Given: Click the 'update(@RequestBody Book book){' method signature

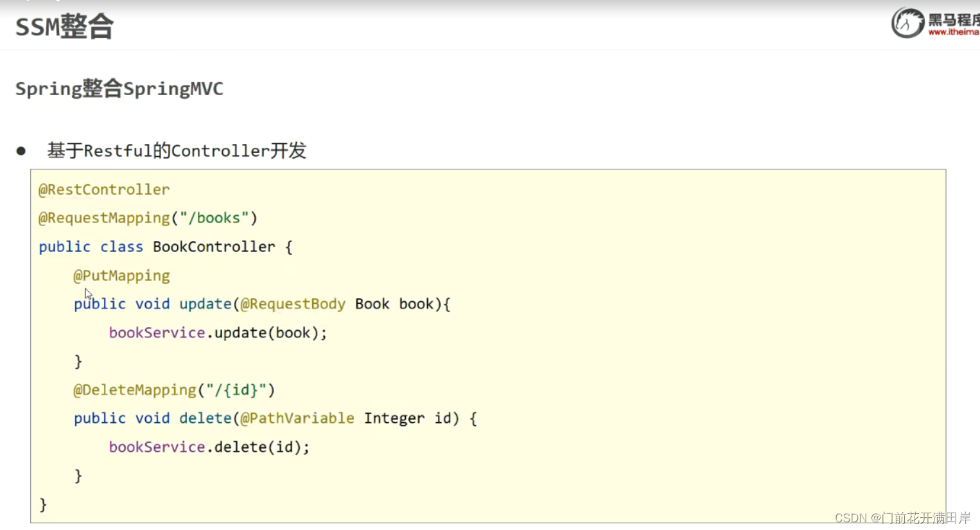Looking at the screenshot, I should coord(315,304).
